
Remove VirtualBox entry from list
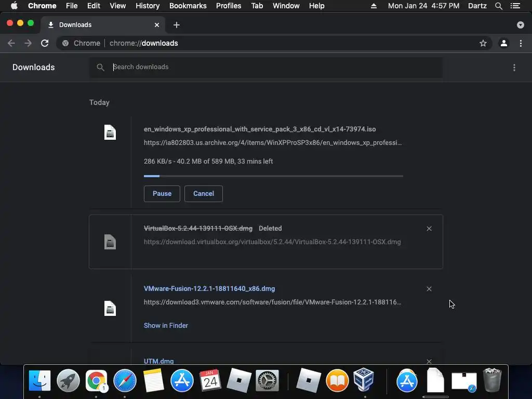[429, 229]
